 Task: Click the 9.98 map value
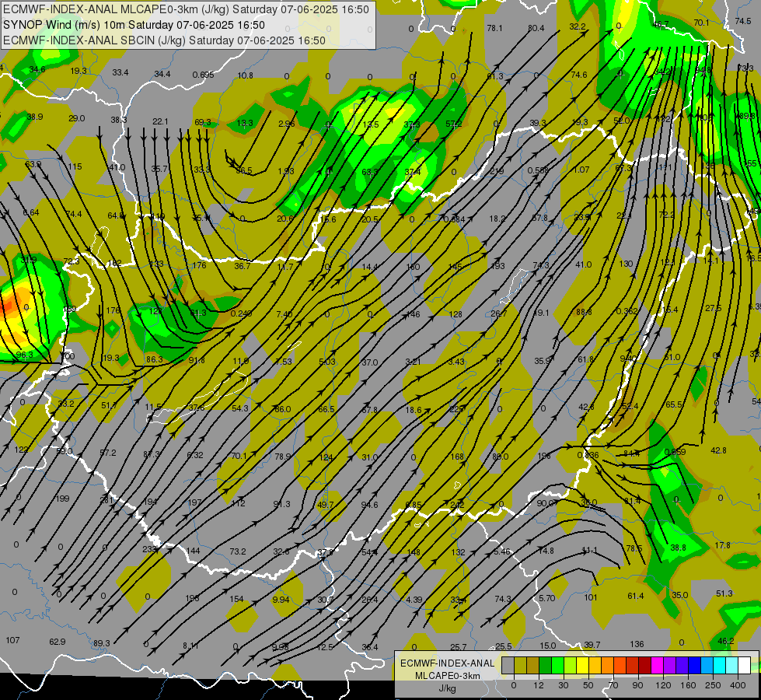pos(280,646)
